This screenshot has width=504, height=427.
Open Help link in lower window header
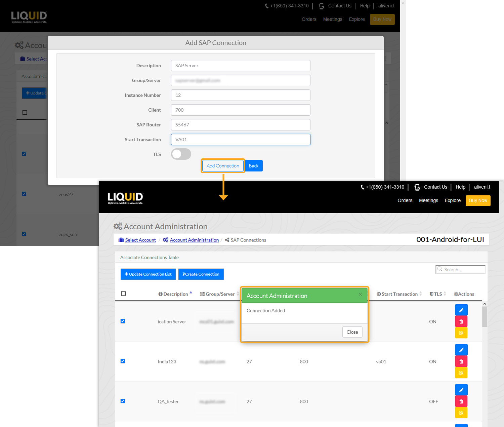coord(460,187)
